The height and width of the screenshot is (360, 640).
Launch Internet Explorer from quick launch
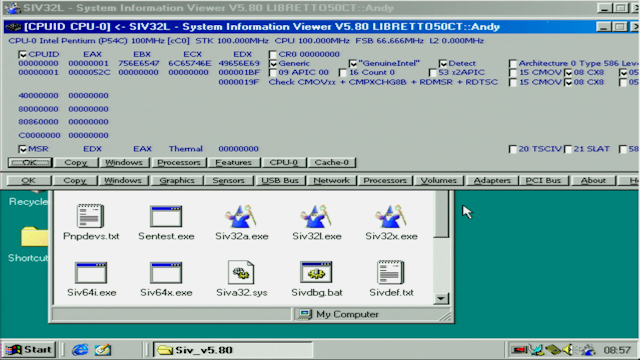80,350
